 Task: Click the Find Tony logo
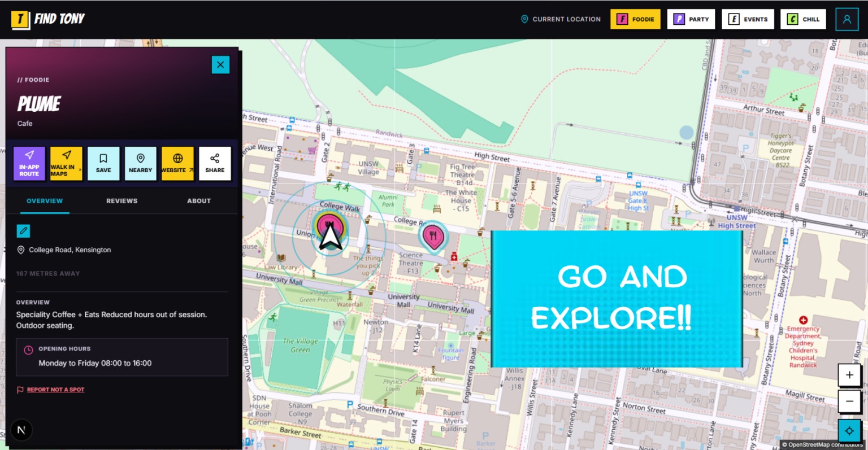48,19
